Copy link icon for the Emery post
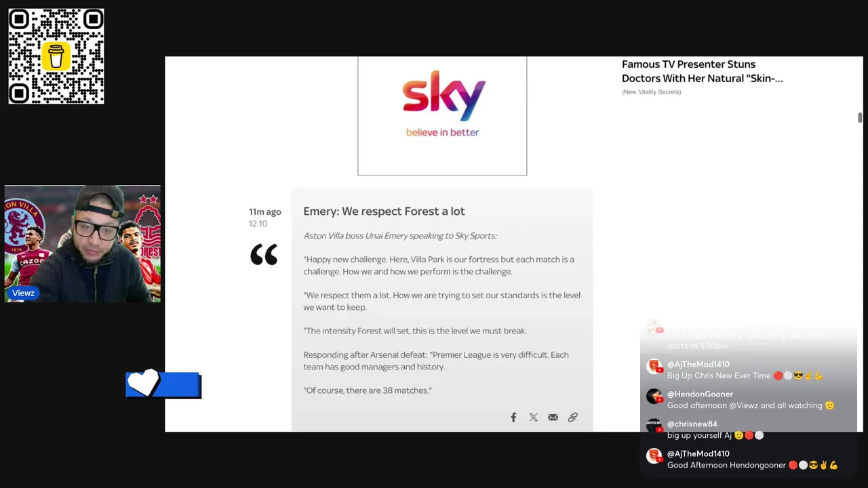The width and height of the screenshot is (868, 488). click(x=573, y=418)
